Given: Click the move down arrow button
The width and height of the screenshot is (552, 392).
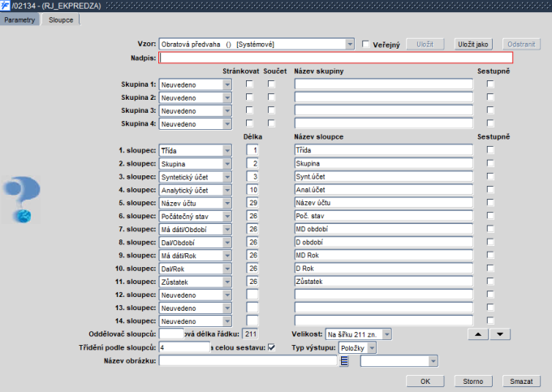Looking at the screenshot, I should [x=499, y=334].
